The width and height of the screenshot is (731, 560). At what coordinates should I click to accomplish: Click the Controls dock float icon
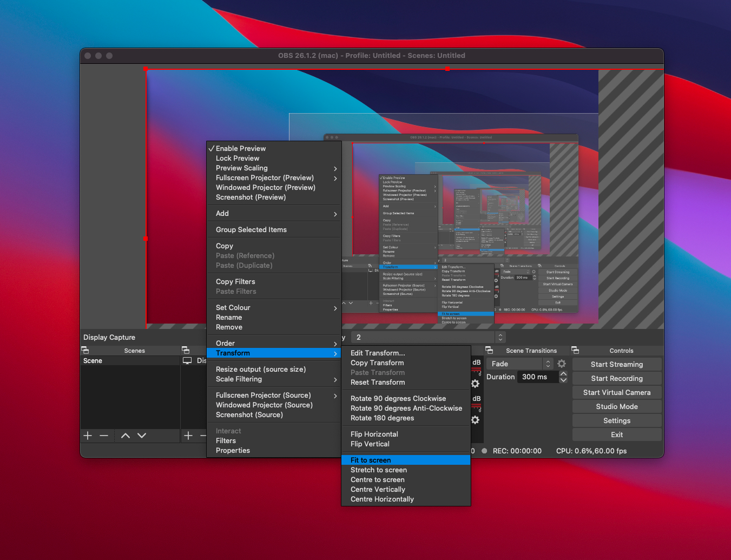(x=575, y=351)
